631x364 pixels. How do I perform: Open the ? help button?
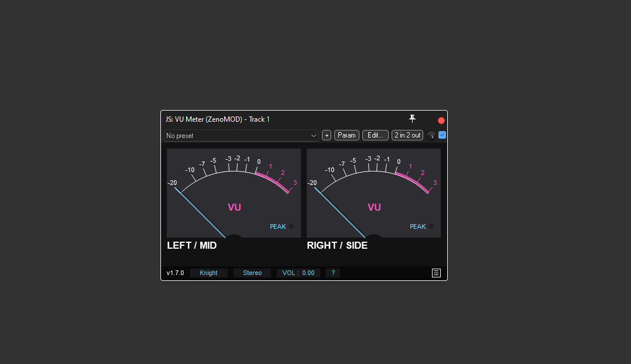click(x=333, y=273)
